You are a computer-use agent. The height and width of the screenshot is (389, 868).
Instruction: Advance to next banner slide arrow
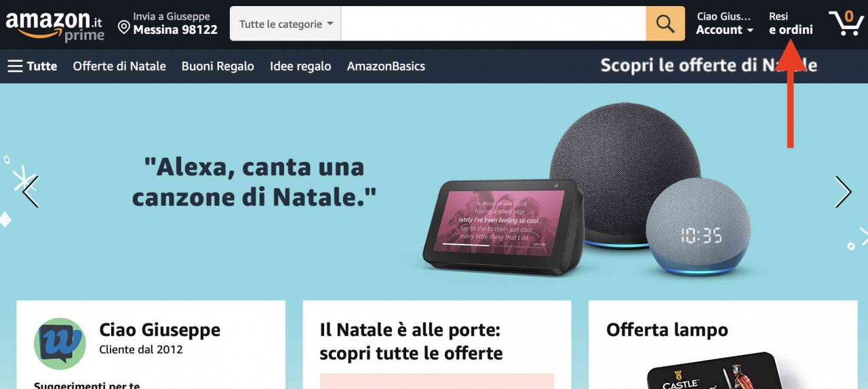(843, 192)
